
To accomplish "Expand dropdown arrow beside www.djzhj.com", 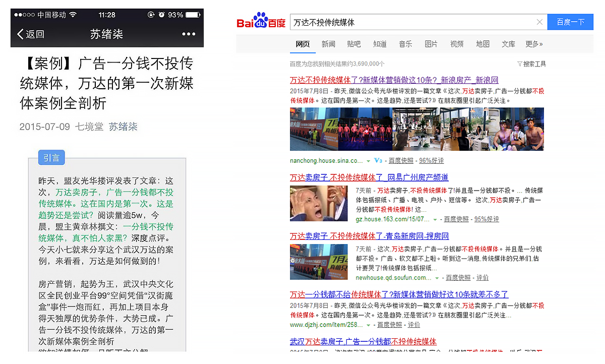I will tap(368, 325).
